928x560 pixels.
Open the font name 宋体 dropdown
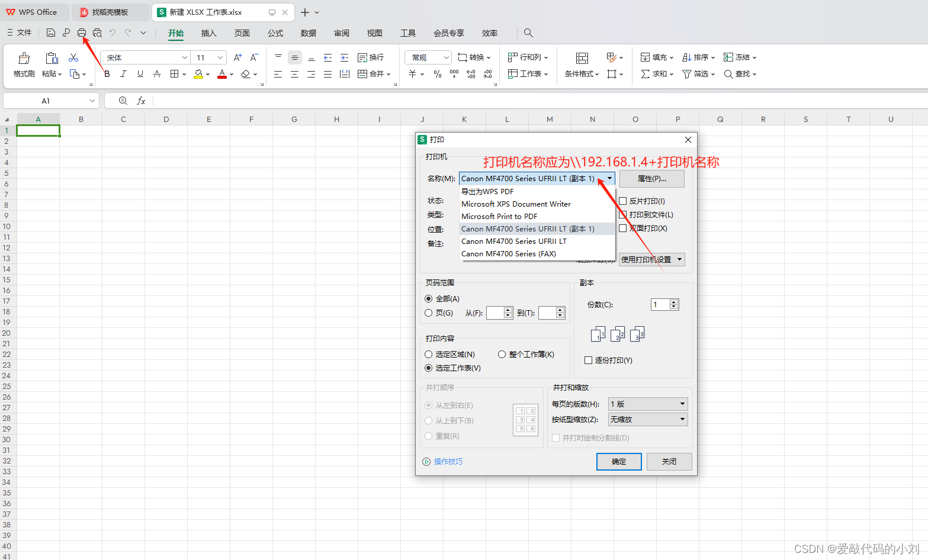tap(185, 57)
